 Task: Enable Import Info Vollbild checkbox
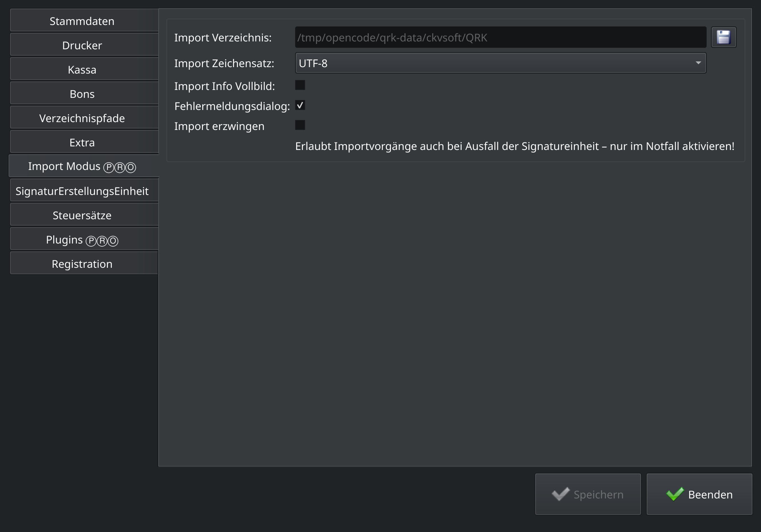click(300, 85)
